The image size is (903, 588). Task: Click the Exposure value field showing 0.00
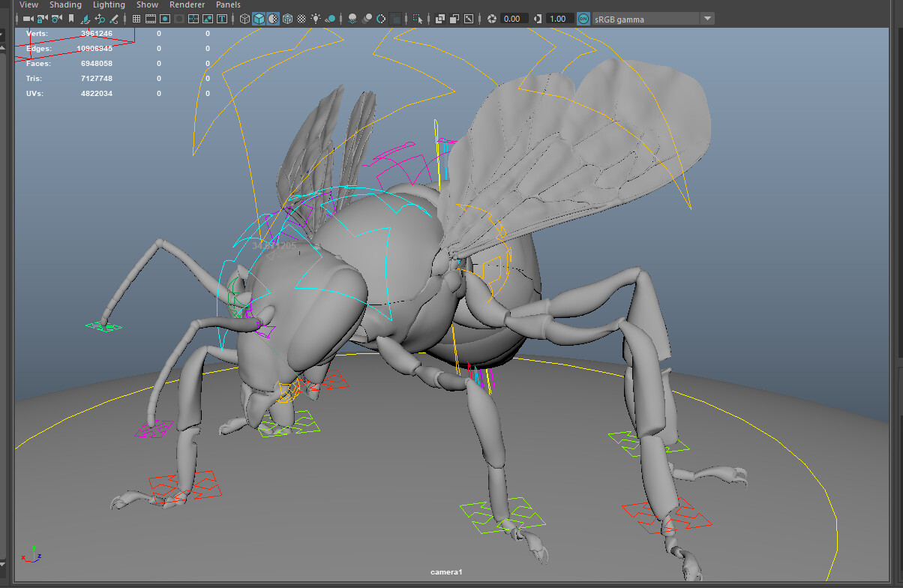click(x=514, y=19)
